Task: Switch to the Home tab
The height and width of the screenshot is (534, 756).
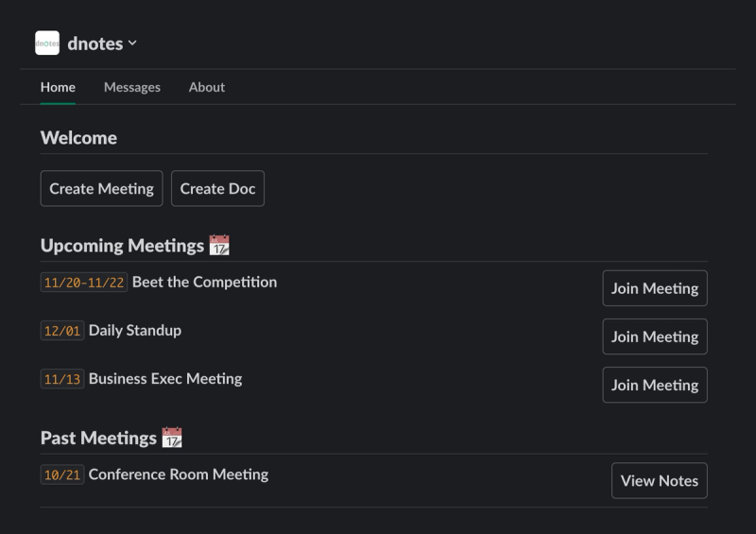Action: point(58,87)
